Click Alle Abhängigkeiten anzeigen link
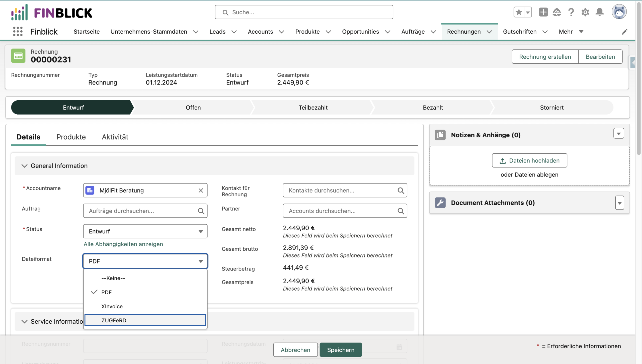 tap(123, 244)
